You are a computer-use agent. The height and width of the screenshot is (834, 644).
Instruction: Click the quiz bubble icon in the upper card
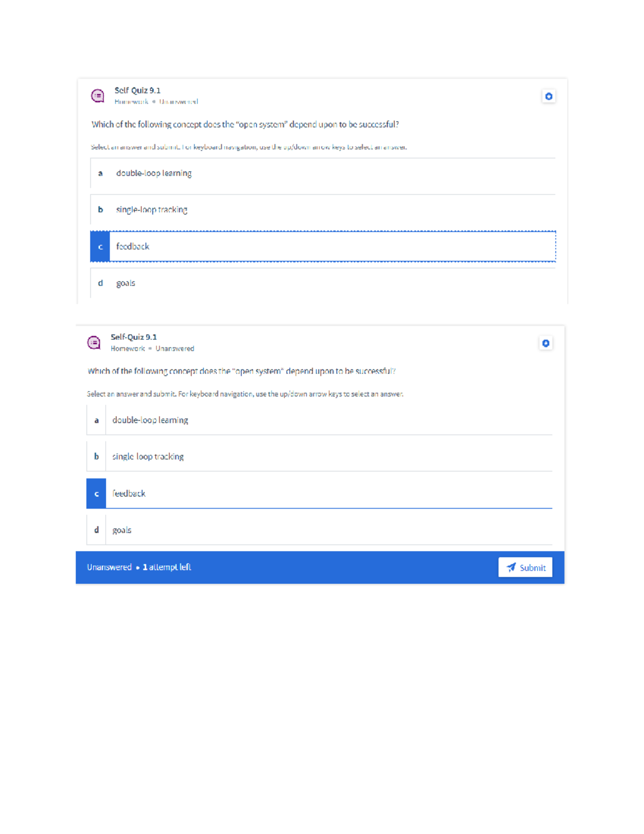point(98,96)
